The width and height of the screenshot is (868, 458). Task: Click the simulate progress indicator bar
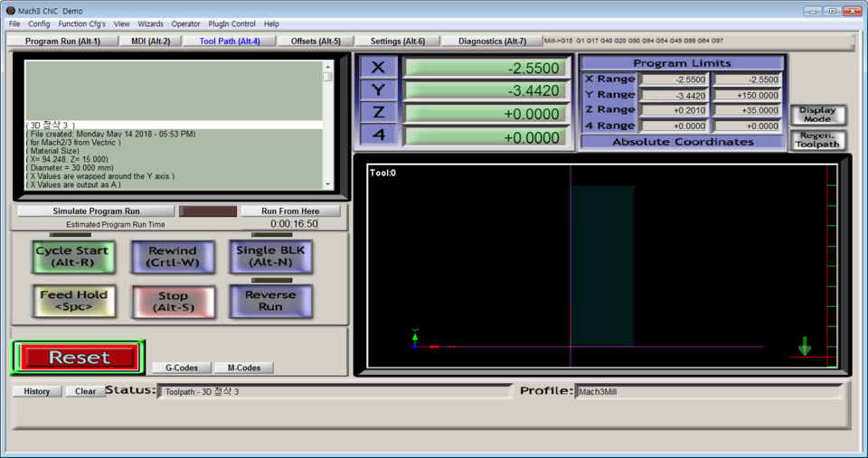208,210
